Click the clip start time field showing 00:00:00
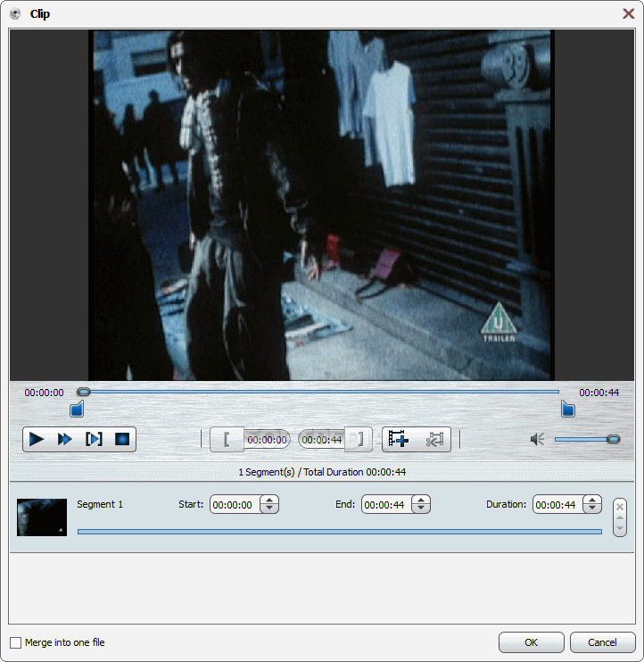644x662 pixels. [x=267, y=440]
